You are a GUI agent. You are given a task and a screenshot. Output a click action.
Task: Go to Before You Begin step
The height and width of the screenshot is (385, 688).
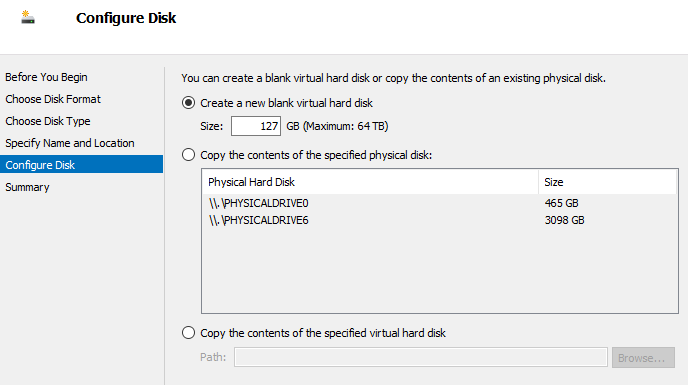coord(46,77)
